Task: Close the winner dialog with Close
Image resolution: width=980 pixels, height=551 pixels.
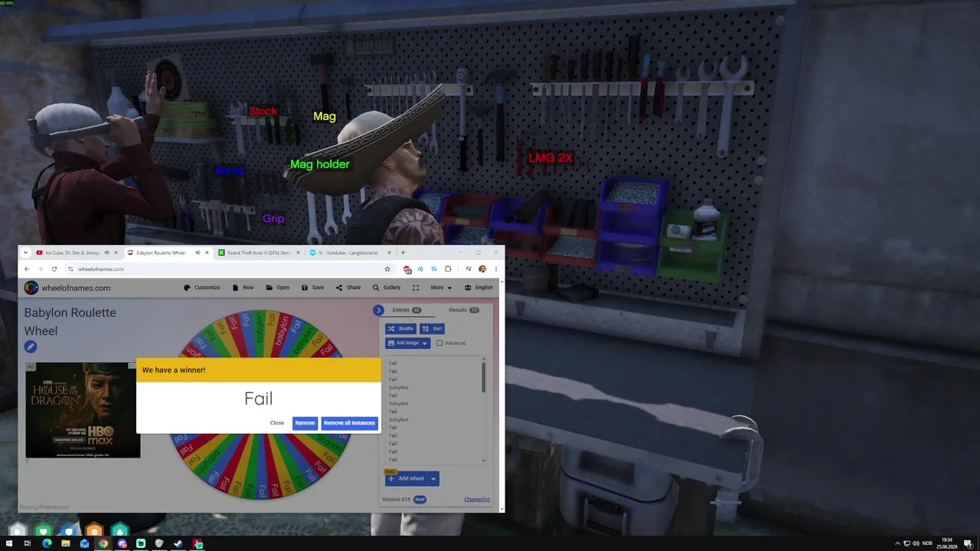Action: click(x=276, y=422)
